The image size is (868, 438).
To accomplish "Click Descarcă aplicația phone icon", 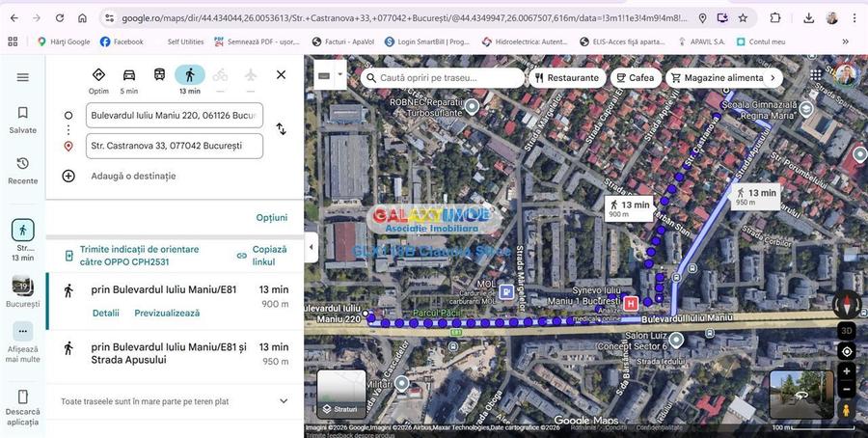I will point(23,397).
